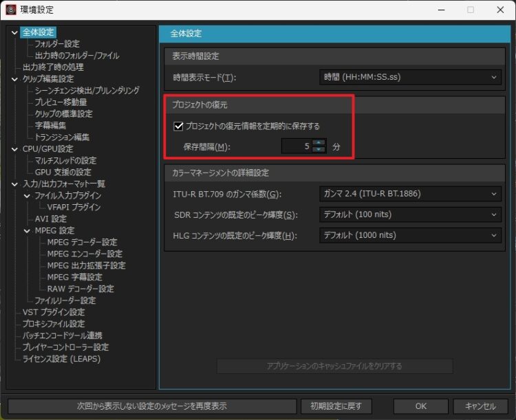Select ファイル入力プラグイン item
Image resolution: width=516 pixels, height=420 pixels.
(x=68, y=196)
